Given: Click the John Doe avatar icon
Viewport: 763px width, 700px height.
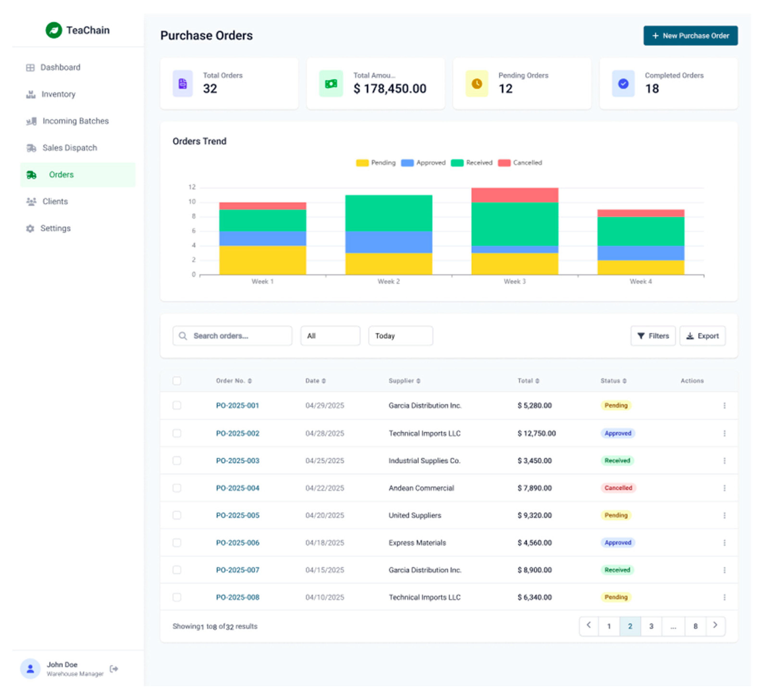Looking at the screenshot, I should coord(30,669).
